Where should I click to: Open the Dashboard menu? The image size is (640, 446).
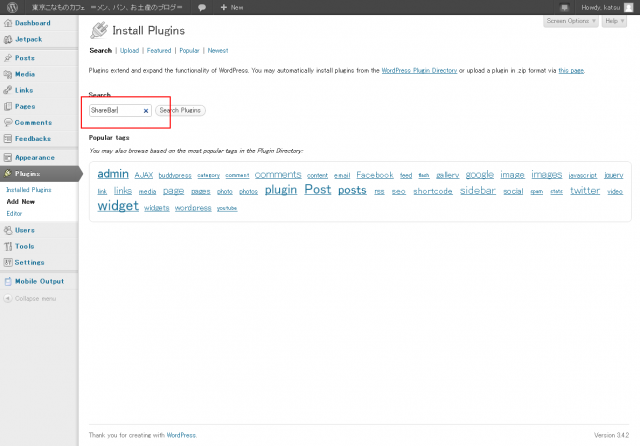click(33, 23)
